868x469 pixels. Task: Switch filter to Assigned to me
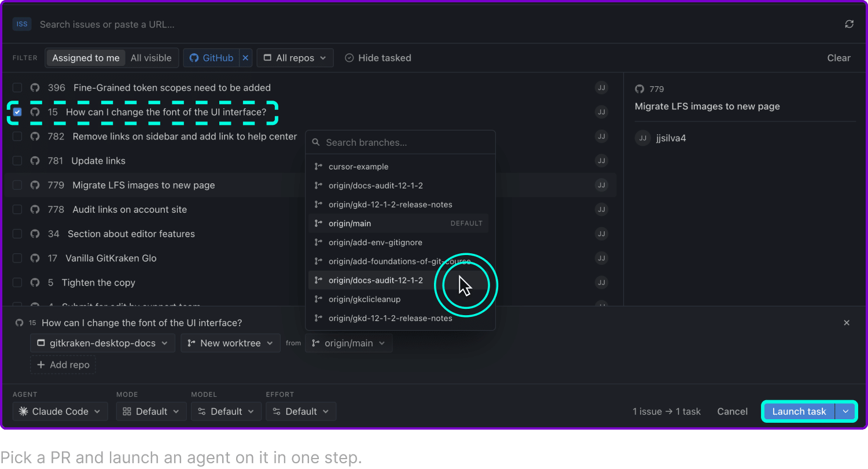click(x=86, y=58)
